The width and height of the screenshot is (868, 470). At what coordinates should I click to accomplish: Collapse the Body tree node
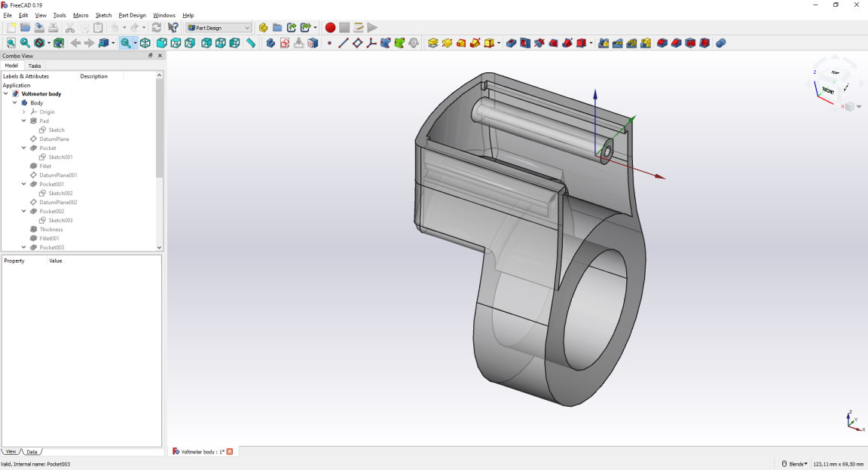pos(15,103)
